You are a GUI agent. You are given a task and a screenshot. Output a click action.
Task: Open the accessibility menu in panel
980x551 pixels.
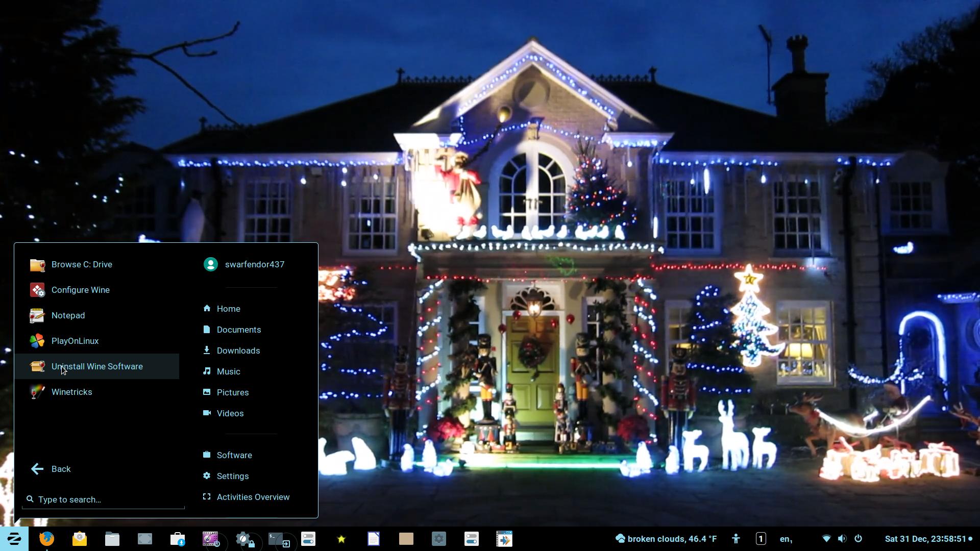(x=736, y=539)
